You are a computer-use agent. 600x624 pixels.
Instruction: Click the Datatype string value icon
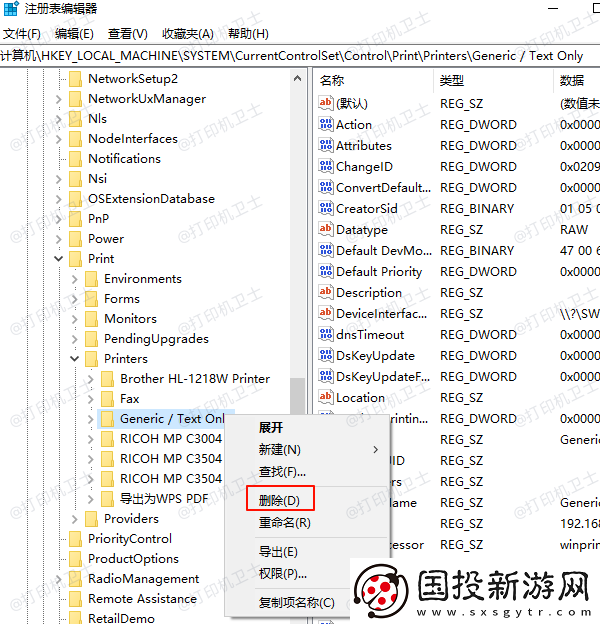click(325, 229)
